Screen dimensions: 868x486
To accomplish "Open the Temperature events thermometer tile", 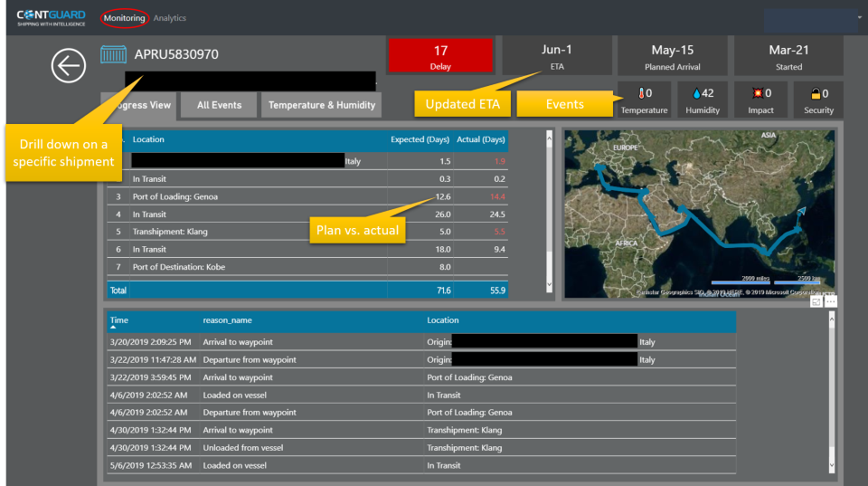I will pyautogui.click(x=644, y=100).
